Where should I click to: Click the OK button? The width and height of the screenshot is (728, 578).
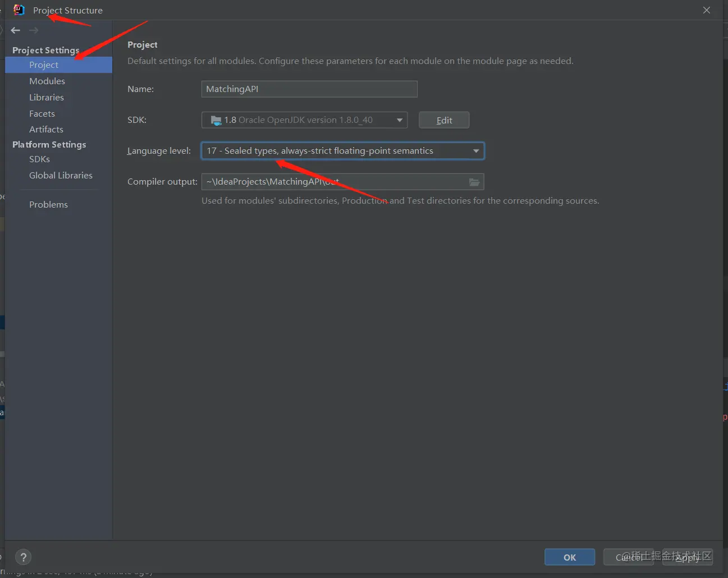click(x=569, y=557)
